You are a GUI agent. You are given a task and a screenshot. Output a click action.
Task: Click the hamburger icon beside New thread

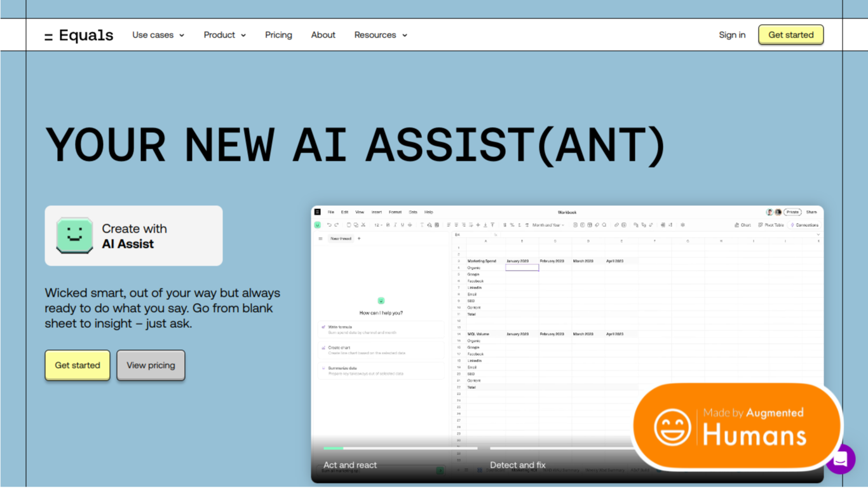320,239
